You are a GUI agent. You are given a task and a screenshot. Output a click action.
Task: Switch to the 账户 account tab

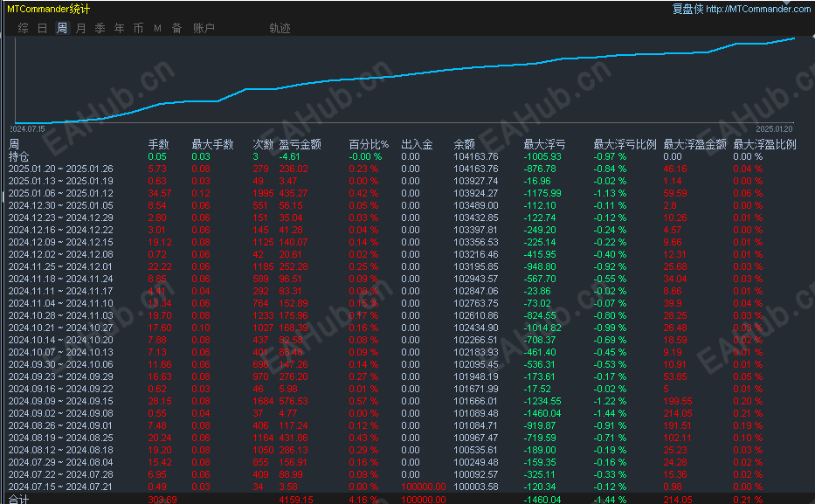pyautogui.click(x=204, y=28)
